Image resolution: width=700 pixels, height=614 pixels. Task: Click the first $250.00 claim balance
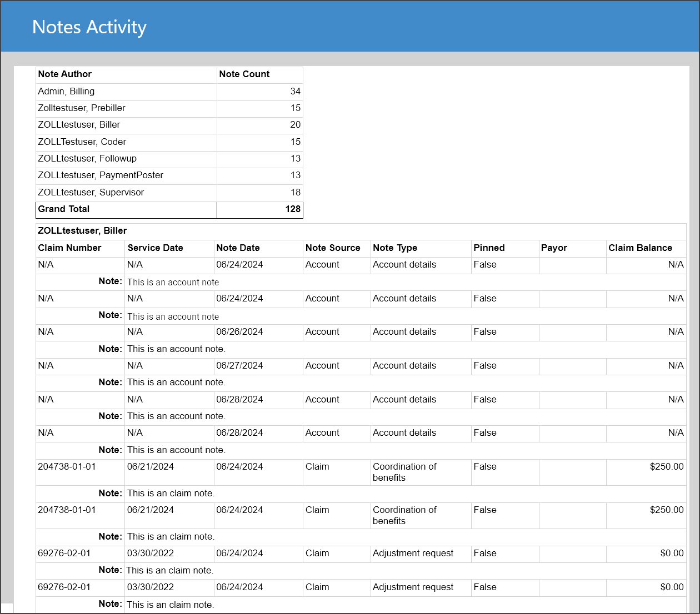pyautogui.click(x=667, y=467)
